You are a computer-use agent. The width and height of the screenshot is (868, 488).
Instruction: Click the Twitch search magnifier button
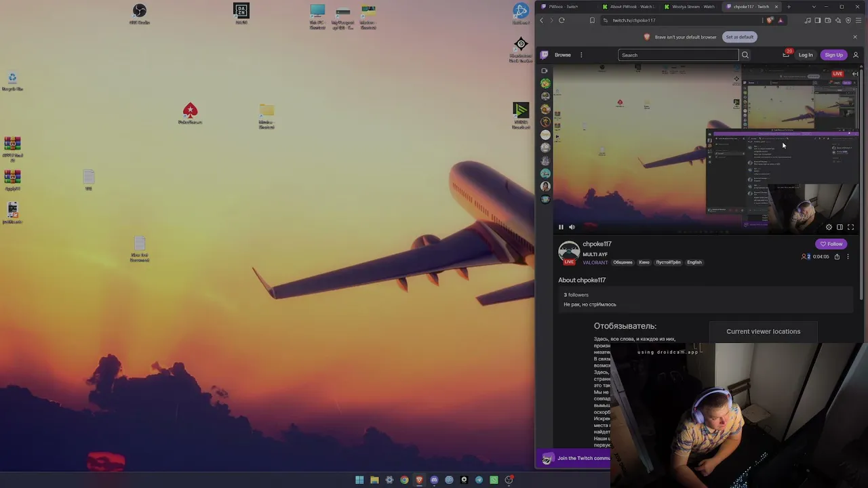pyautogui.click(x=745, y=55)
